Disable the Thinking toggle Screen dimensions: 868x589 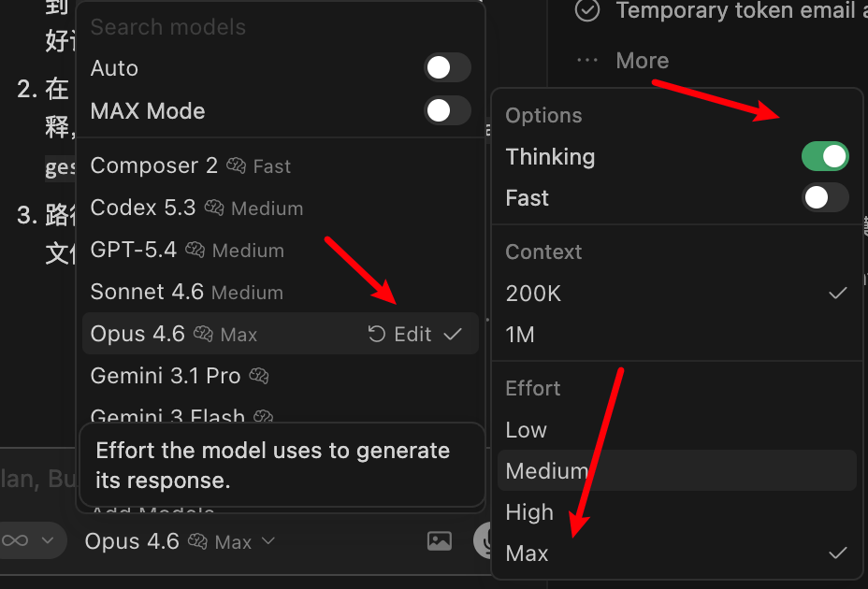coord(825,156)
